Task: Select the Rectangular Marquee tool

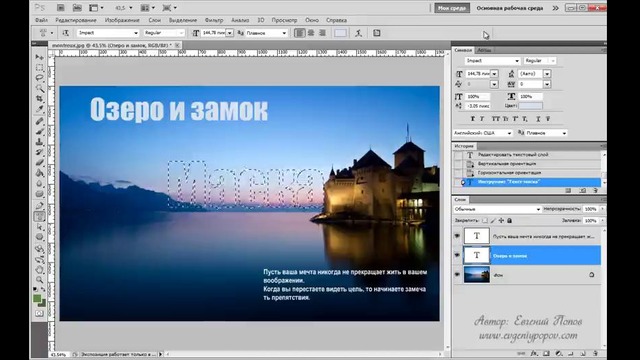Action: (39, 68)
